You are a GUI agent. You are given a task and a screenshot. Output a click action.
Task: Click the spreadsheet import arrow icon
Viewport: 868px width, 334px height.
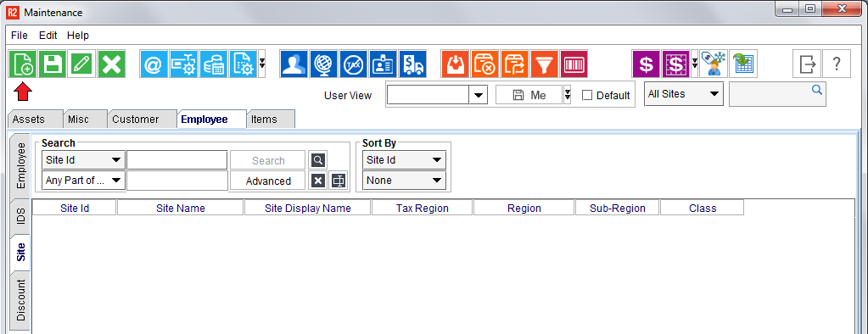743,64
